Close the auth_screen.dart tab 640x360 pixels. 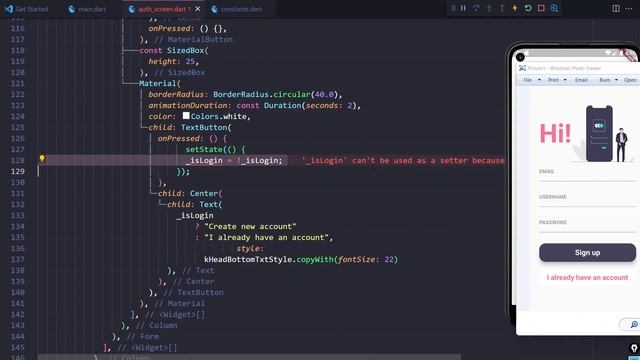point(198,9)
